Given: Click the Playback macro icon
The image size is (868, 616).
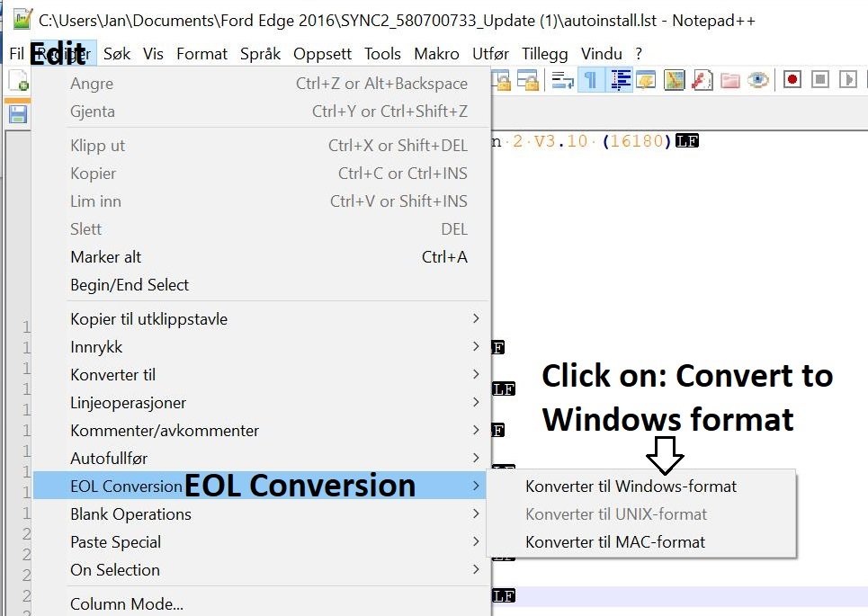Looking at the screenshot, I should pos(847,80).
